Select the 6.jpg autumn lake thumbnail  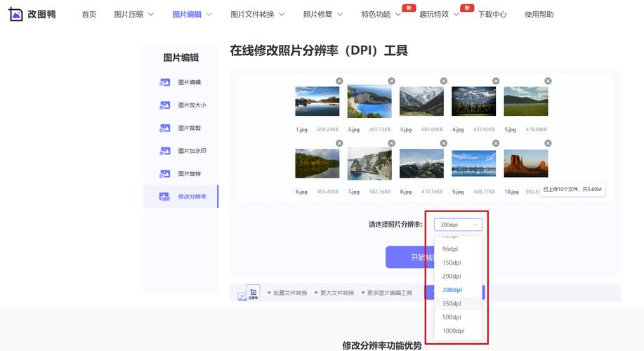[317, 164]
